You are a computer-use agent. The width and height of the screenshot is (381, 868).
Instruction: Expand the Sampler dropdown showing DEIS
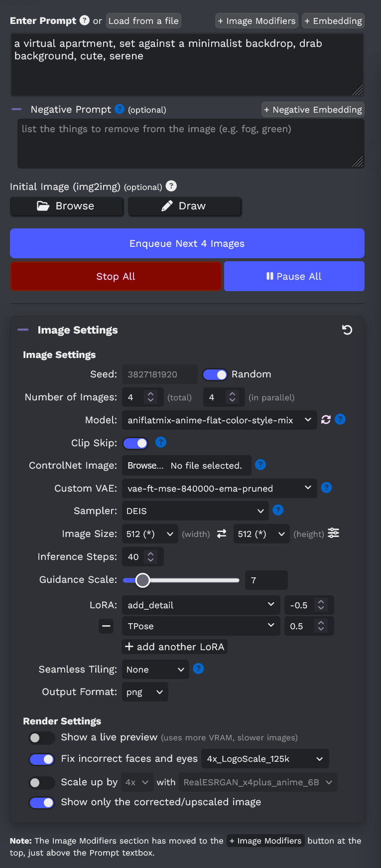[195, 511]
